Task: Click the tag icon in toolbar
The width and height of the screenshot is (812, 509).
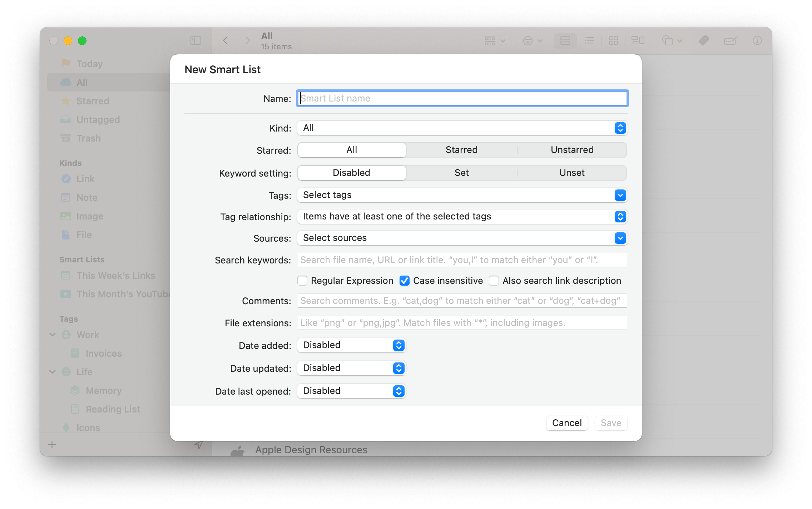Action: pyautogui.click(x=703, y=40)
